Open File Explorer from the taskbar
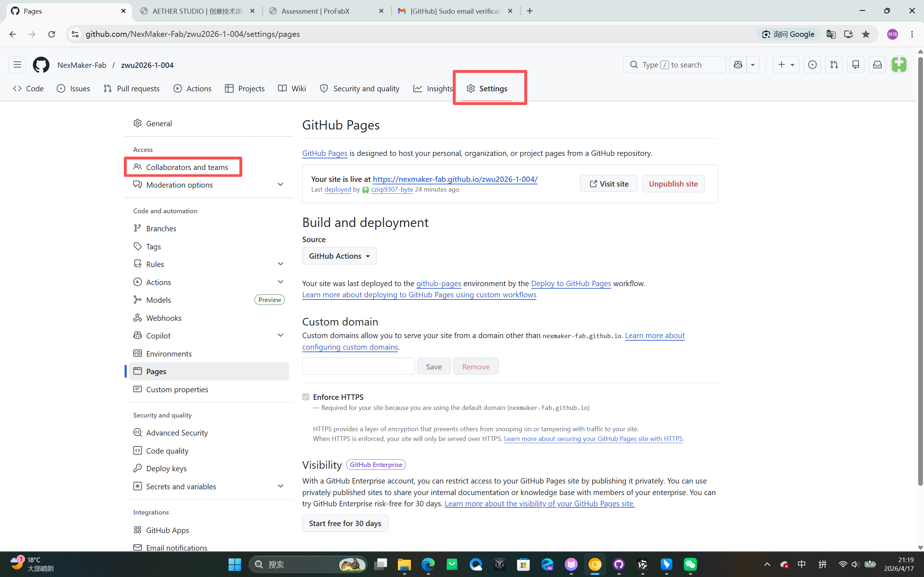Viewport: 924px width, 577px height. pos(404,564)
